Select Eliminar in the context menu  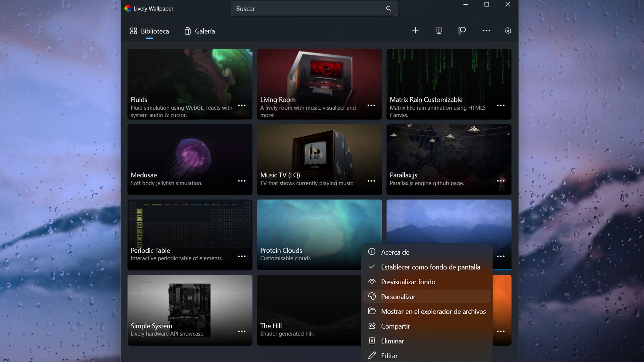click(x=427, y=341)
